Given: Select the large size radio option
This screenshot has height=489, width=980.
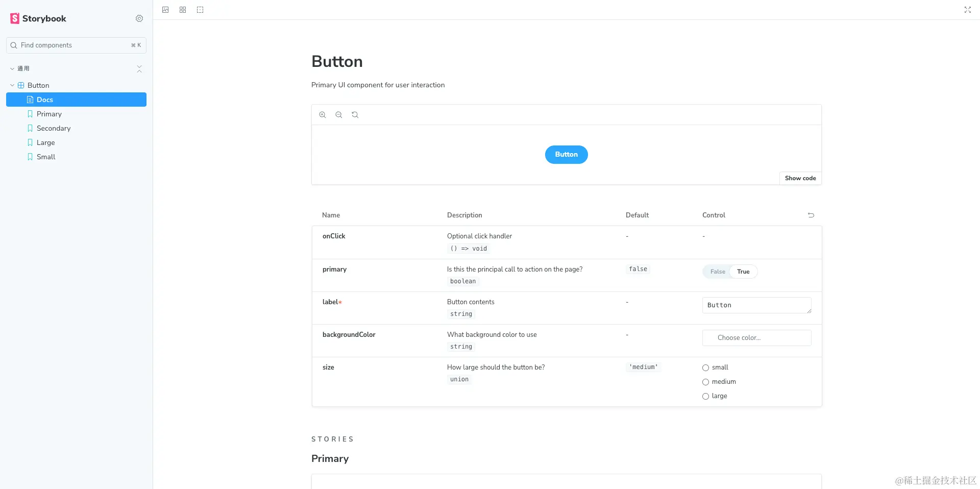Looking at the screenshot, I should click(705, 396).
